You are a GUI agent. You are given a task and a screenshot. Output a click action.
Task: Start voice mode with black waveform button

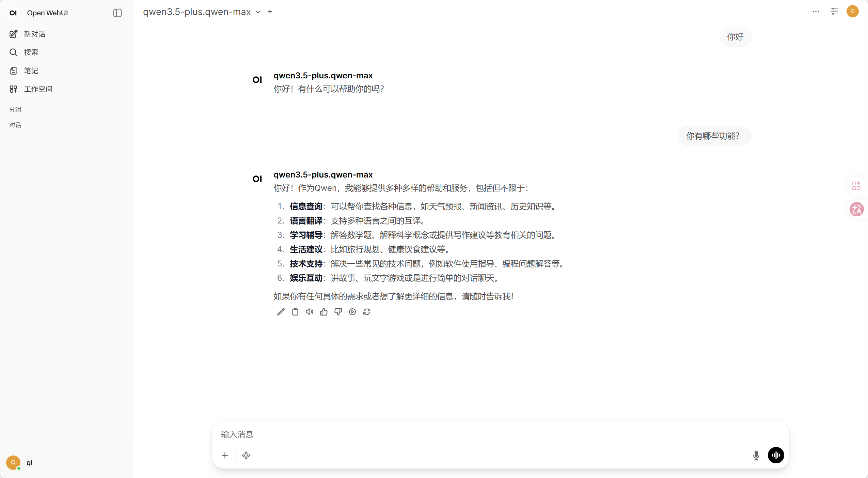click(x=776, y=455)
